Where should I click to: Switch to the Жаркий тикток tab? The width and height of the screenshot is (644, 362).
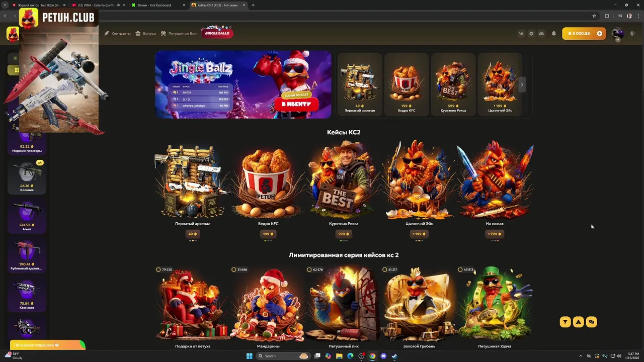(39, 5)
